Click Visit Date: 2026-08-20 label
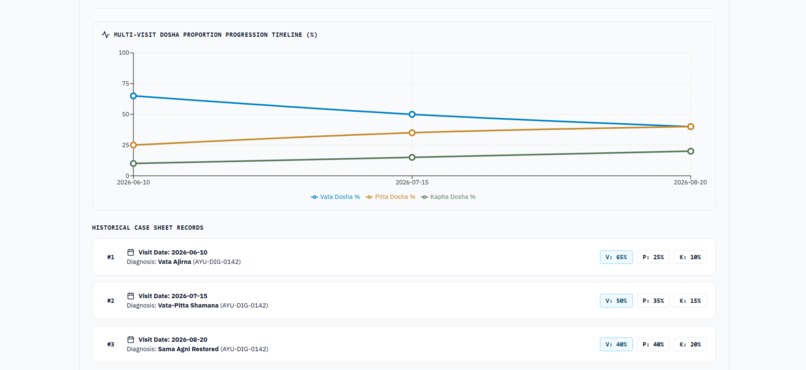 [173, 340]
